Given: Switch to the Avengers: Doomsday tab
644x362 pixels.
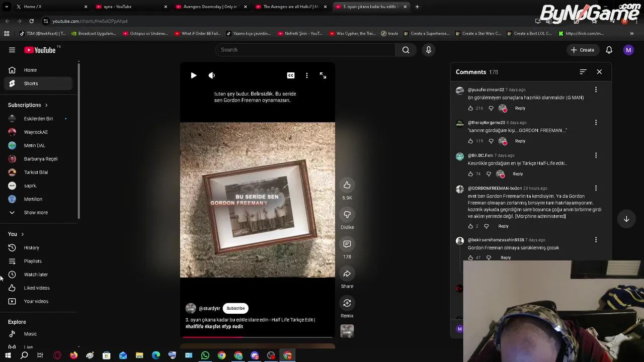Looking at the screenshot, I should [x=211, y=7].
